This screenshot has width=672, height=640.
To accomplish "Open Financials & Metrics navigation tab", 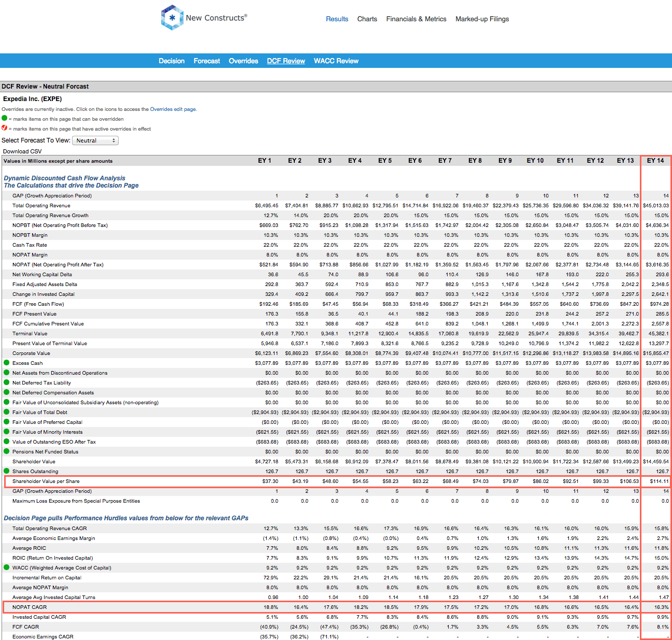I will (x=416, y=19).
